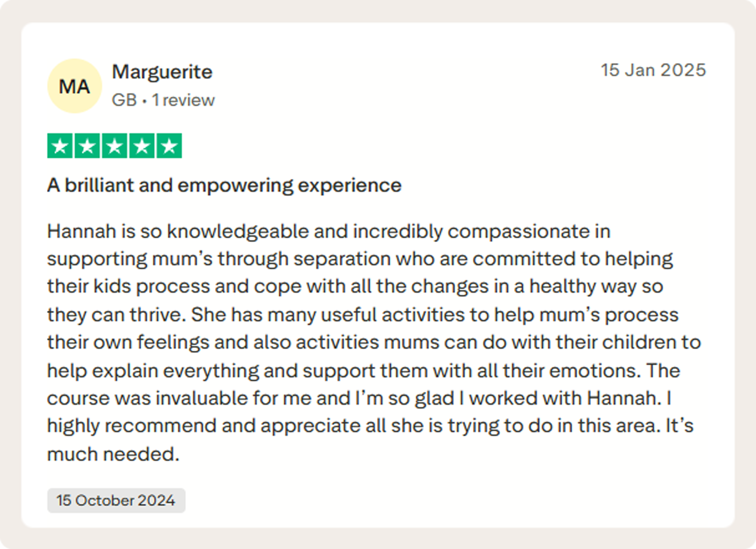Open review title 'A brilliant and empowering experience'
756x549 pixels.
(x=224, y=186)
